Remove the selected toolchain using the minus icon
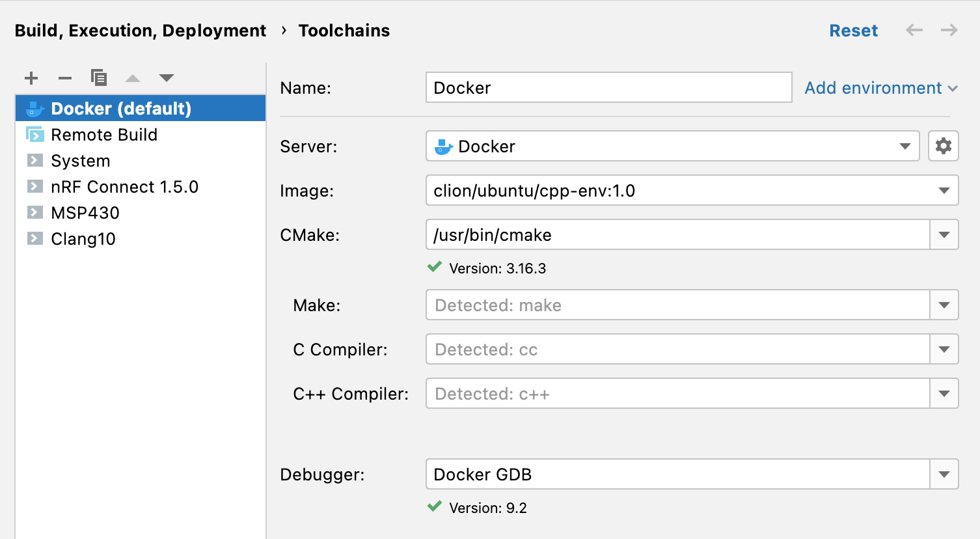Viewport: 980px width, 539px height. (64, 77)
